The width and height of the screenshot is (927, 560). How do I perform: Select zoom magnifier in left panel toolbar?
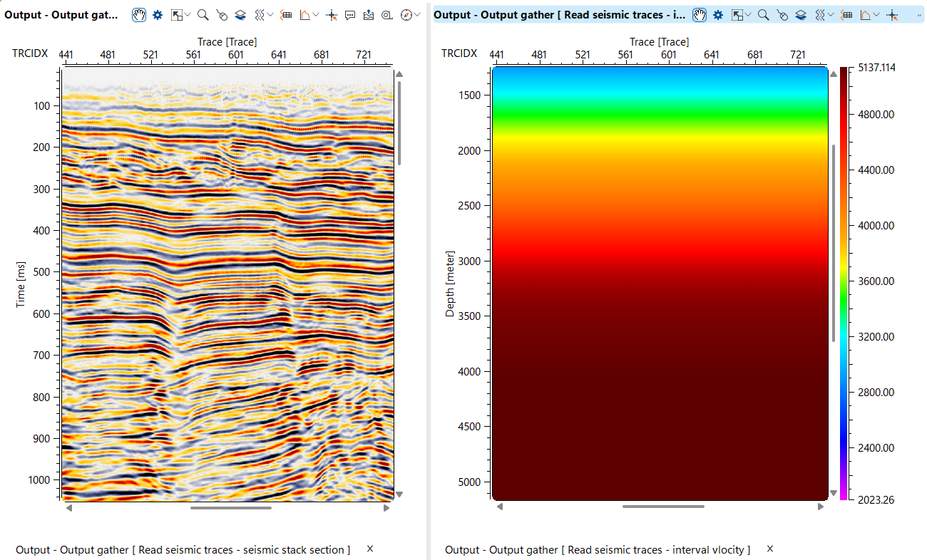click(x=203, y=14)
